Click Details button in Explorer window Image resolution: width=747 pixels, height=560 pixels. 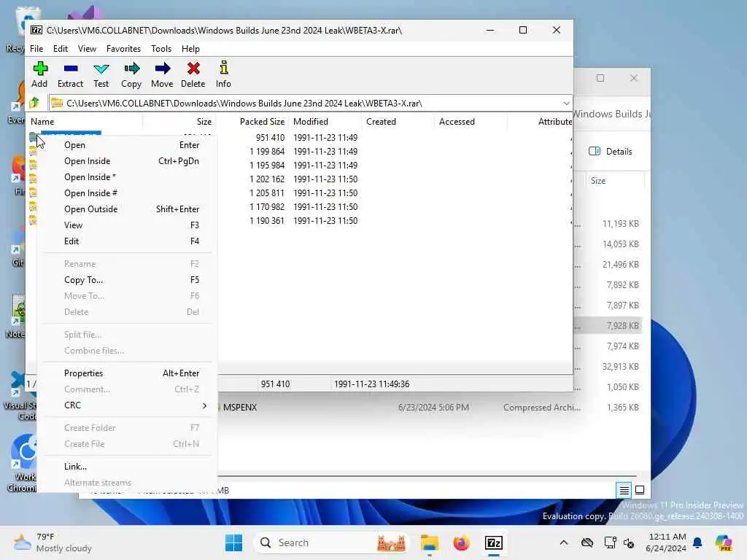click(x=611, y=152)
